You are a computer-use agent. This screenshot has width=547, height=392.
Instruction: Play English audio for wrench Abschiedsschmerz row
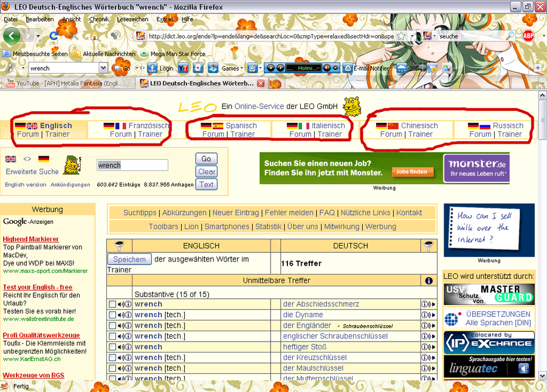[121, 304]
